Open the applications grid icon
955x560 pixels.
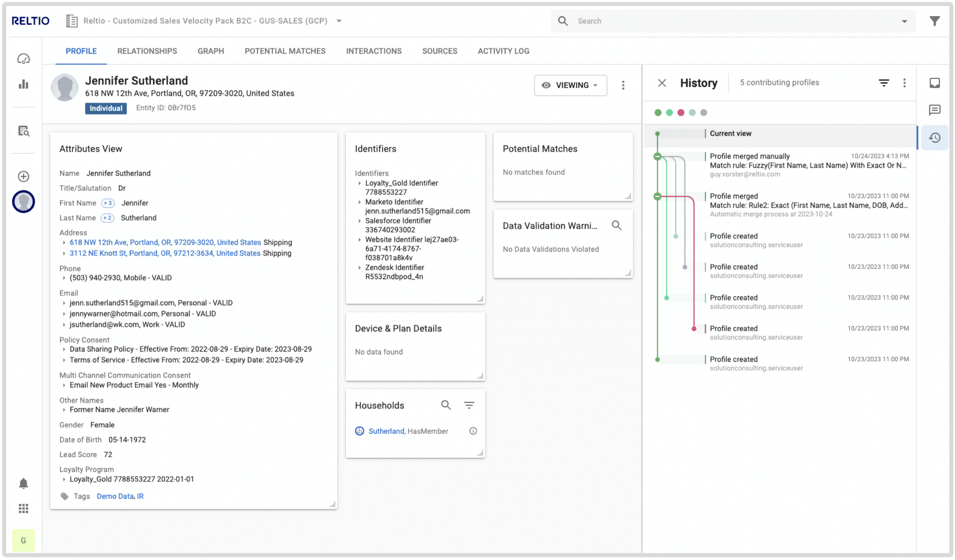click(x=24, y=509)
